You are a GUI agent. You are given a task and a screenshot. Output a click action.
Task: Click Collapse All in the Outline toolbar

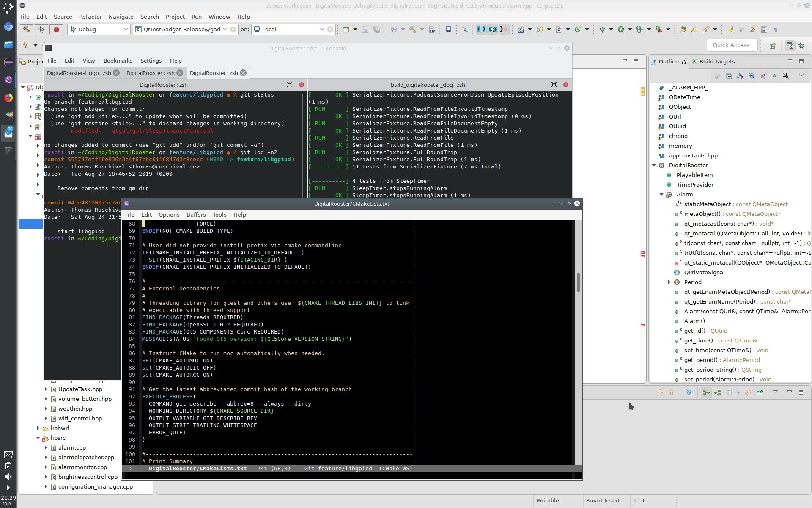point(729,76)
